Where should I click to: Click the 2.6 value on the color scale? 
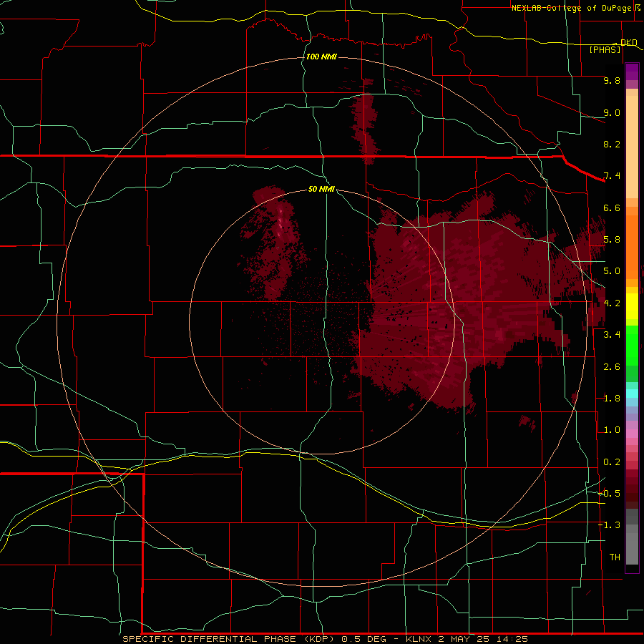612,366
